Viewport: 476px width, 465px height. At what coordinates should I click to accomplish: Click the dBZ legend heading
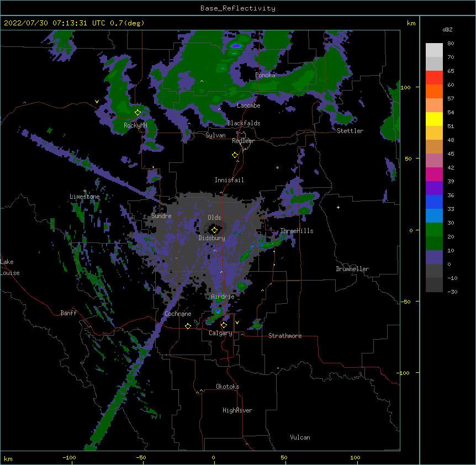point(447,30)
